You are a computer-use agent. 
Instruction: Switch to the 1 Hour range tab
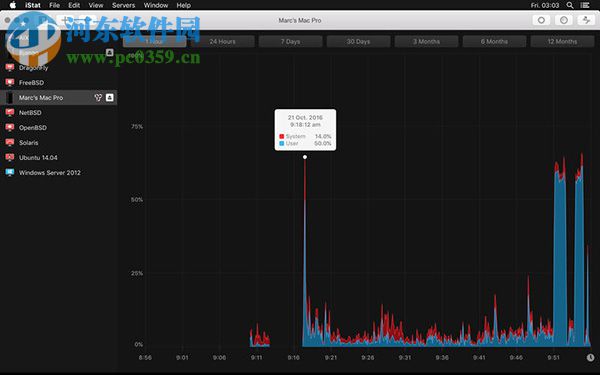[x=155, y=41]
